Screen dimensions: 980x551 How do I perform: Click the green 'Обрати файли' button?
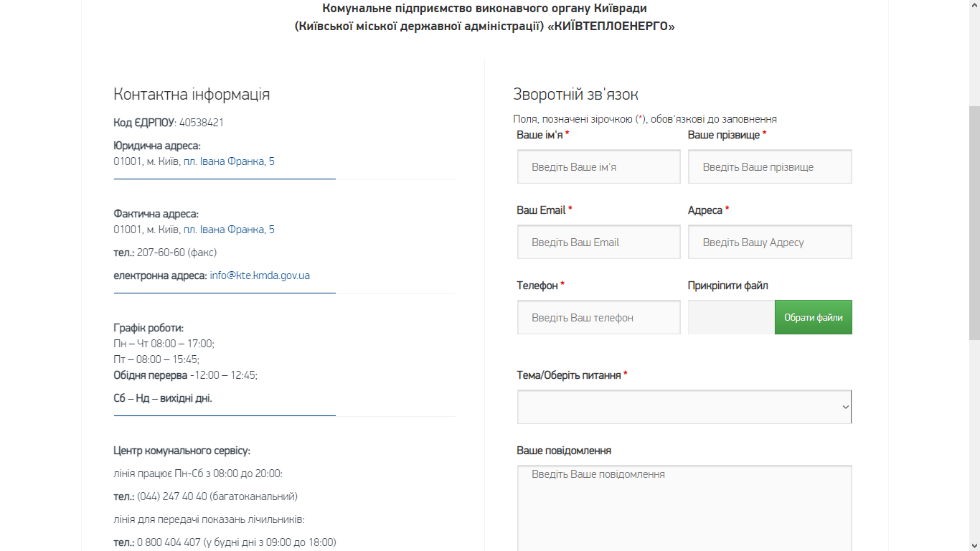click(813, 317)
